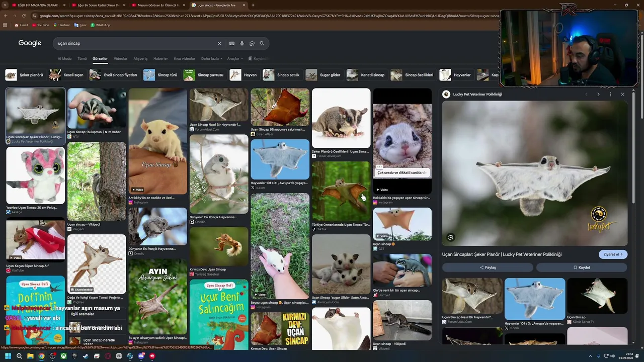Click the magnifier search submit icon
644x362 pixels.
click(x=262, y=43)
